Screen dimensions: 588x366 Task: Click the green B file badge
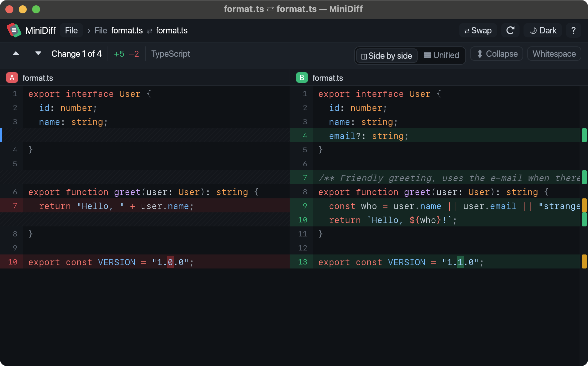point(302,78)
